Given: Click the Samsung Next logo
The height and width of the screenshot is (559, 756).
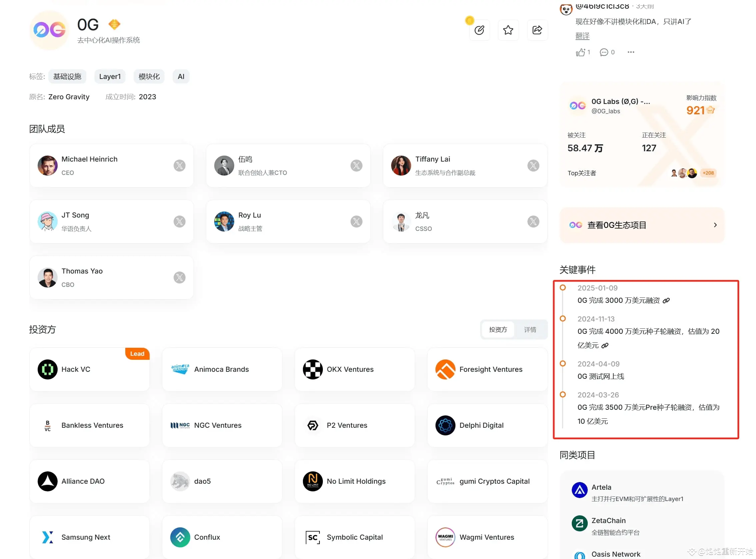Looking at the screenshot, I should tap(47, 537).
